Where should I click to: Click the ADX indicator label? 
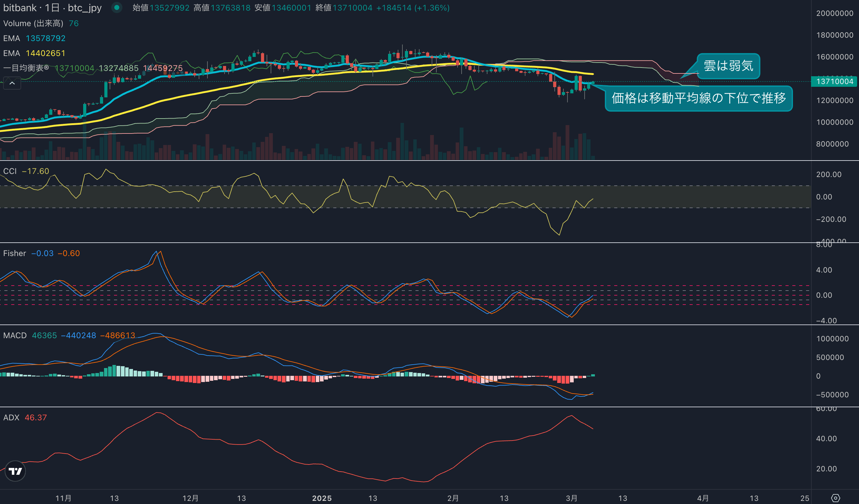(11, 418)
